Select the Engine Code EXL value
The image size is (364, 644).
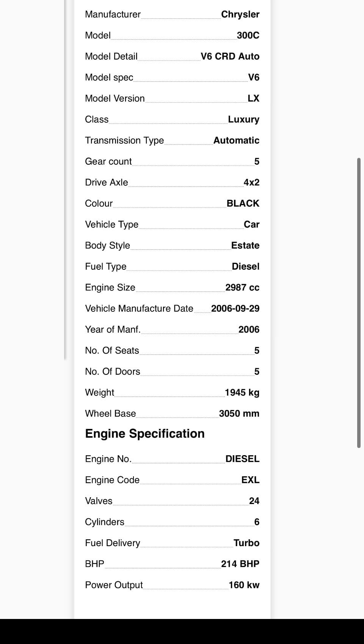click(x=251, y=480)
